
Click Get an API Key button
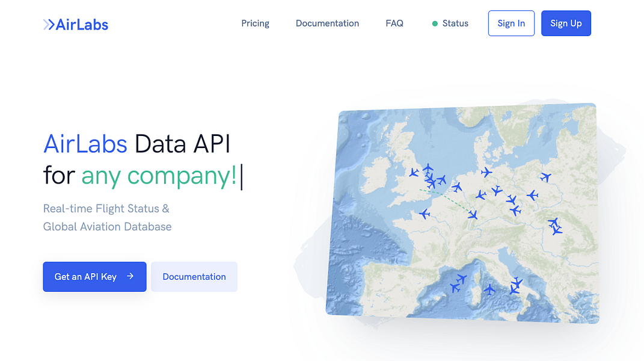[94, 277]
